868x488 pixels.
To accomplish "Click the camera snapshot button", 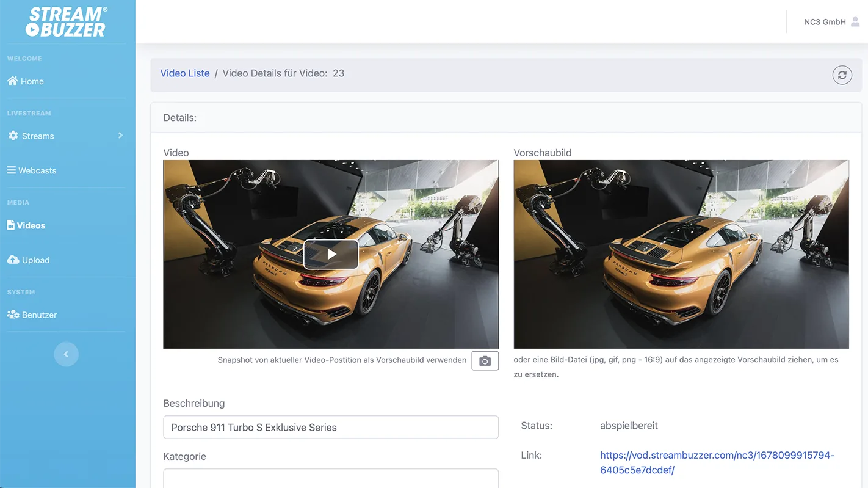I will tap(485, 361).
